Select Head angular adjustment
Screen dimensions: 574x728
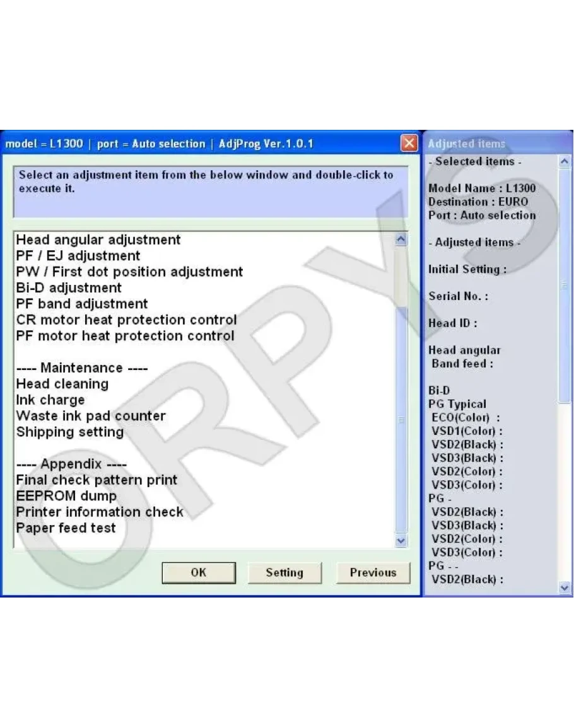click(x=98, y=240)
